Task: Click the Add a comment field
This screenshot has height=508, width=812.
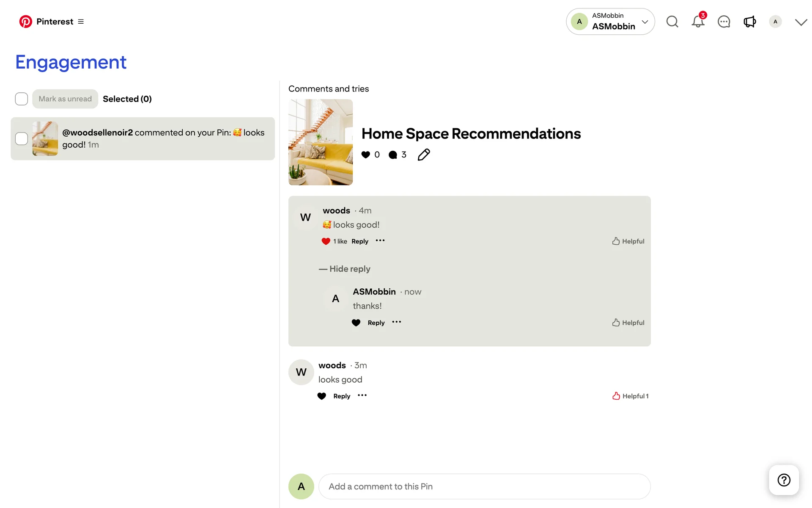Action: click(484, 486)
